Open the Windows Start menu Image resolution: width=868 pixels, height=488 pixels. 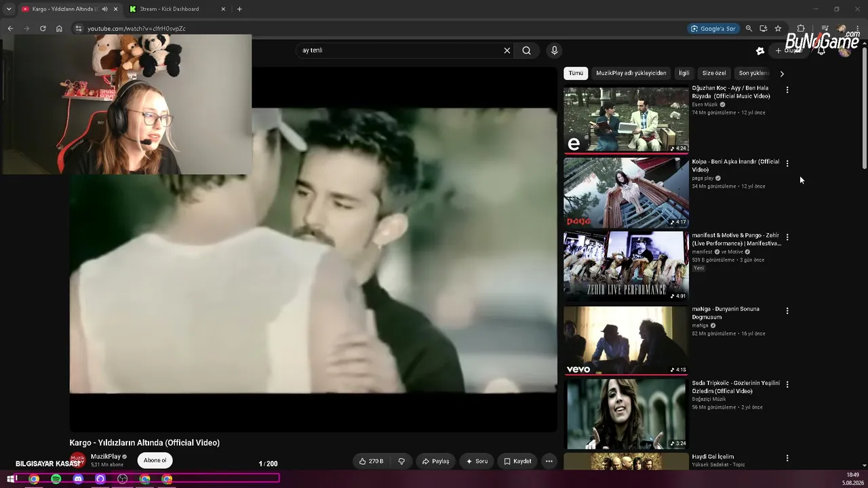click(12, 479)
